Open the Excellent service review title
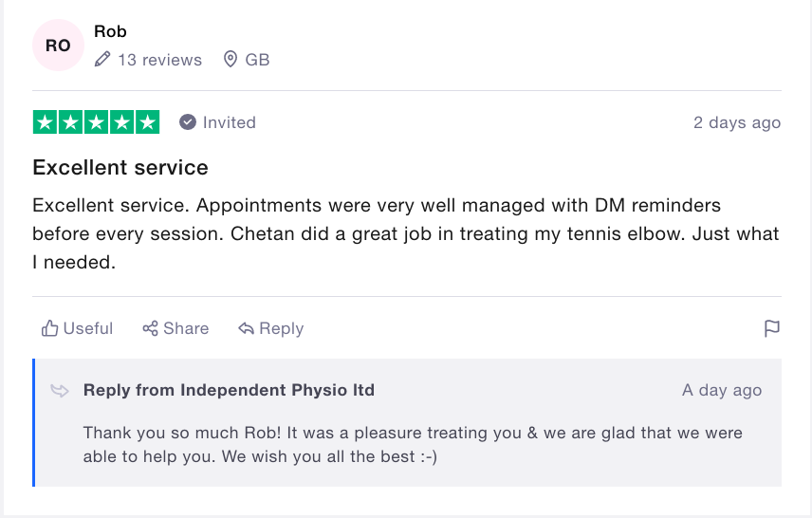812x518 pixels. point(120,167)
